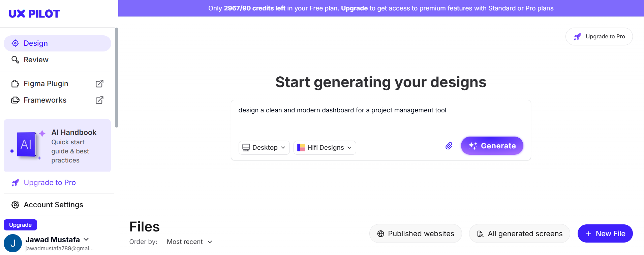Change the Most recent sort order

pyautogui.click(x=189, y=242)
